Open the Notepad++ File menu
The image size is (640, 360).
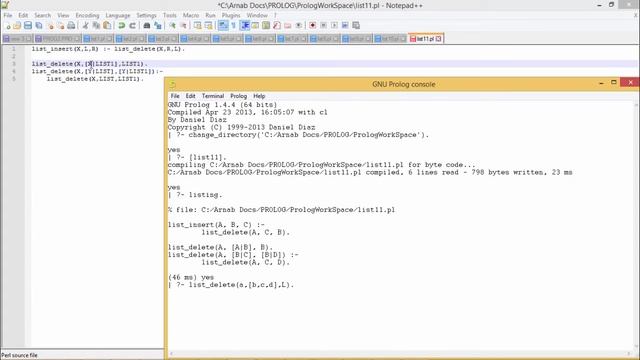click(x=8, y=15)
